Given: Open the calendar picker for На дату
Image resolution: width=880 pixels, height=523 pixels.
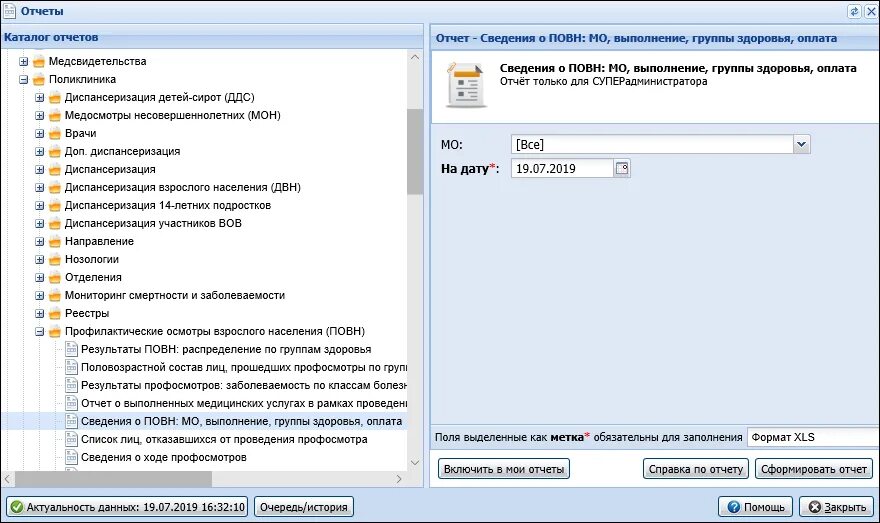Looking at the screenshot, I should [x=622, y=168].
